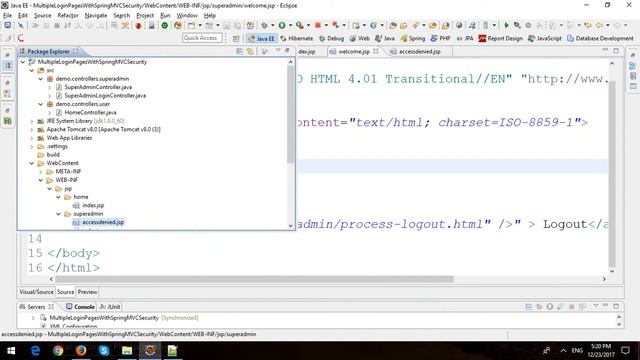Screen dimensions: 640x360
Task: Minimize the Servers panel
Action: pyautogui.click(x=606, y=306)
